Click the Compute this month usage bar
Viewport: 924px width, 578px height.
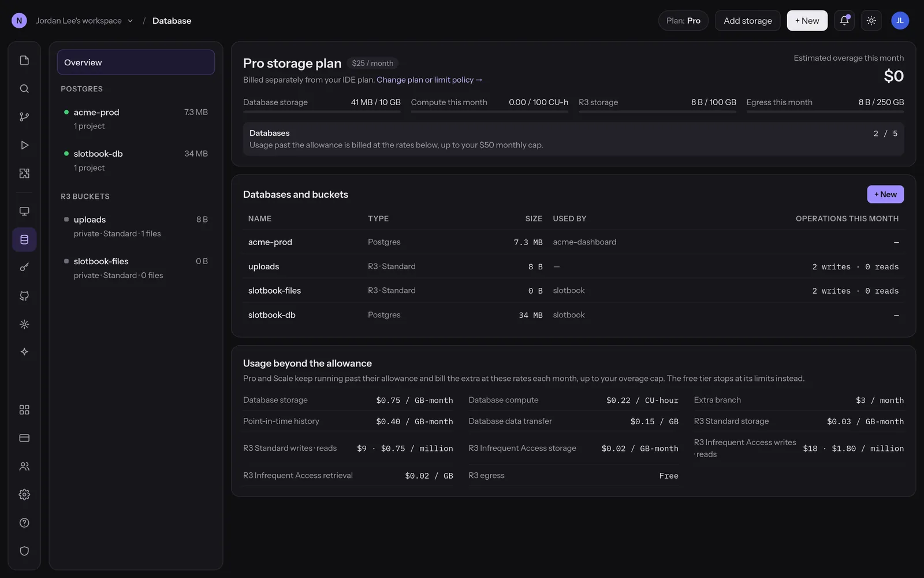(x=490, y=112)
